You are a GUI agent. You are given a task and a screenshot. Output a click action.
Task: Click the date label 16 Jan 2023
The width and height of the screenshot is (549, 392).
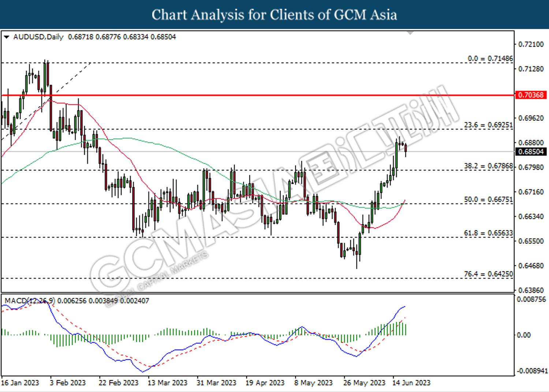point(20,382)
